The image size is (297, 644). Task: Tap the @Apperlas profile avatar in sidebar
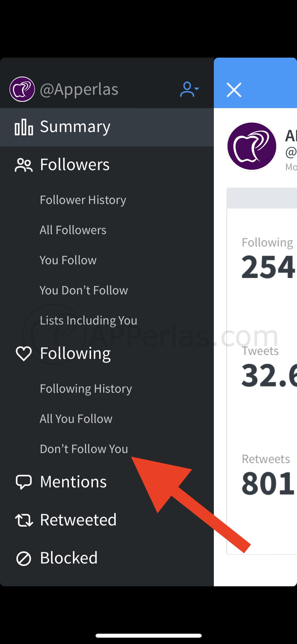coord(22,89)
